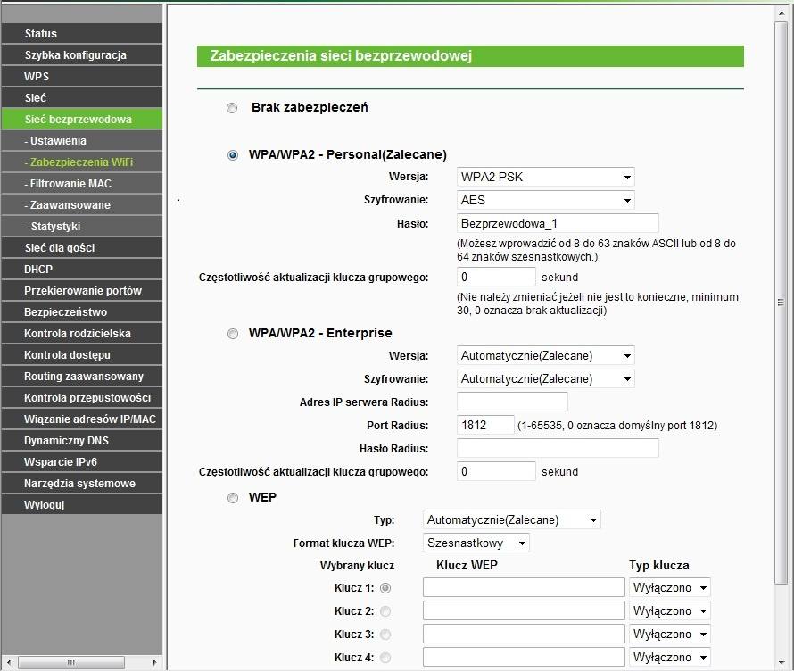
Task: Open the WEP Typ dropdown
Action: [511, 519]
